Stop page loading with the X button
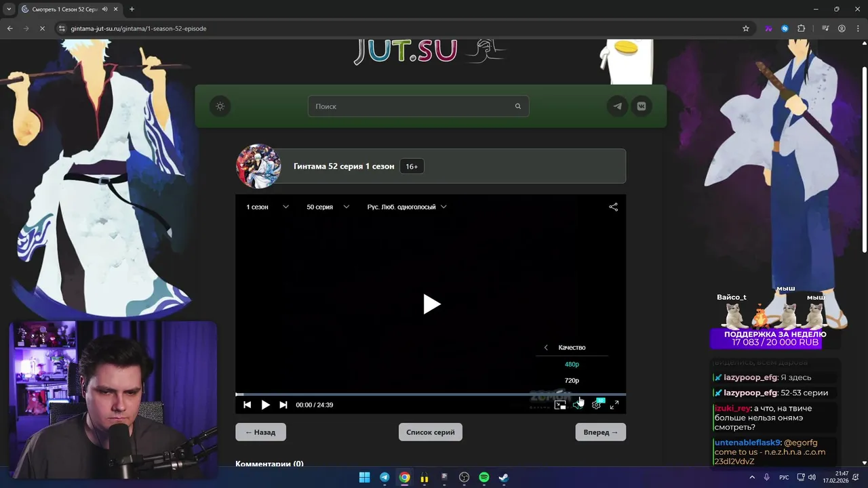This screenshot has height=488, width=868. pyautogui.click(x=42, y=28)
